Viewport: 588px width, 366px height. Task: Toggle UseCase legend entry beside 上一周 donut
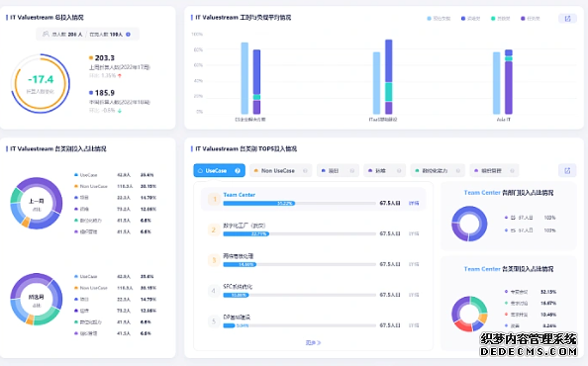[x=85, y=175]
